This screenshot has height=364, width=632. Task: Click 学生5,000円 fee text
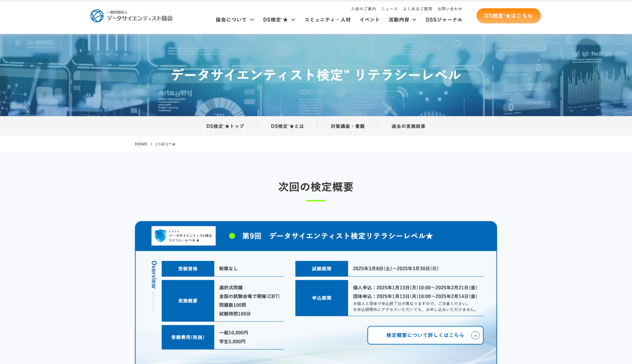(x=232, y=342)
